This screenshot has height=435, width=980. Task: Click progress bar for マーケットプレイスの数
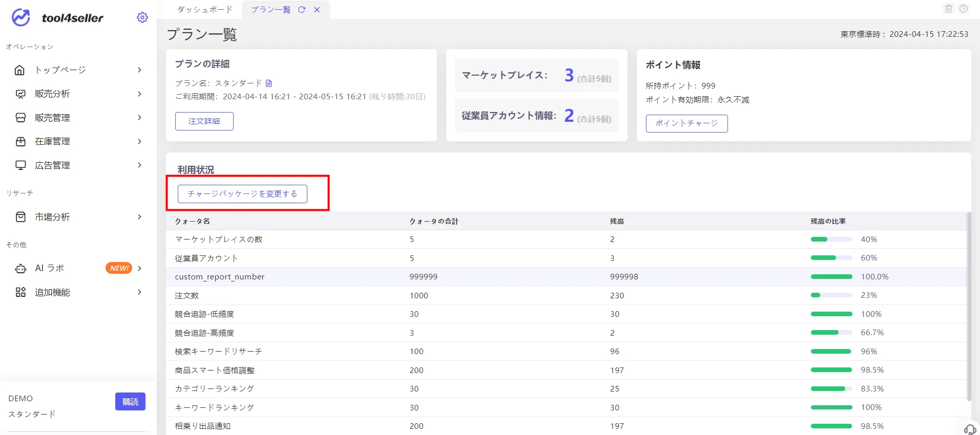(x=831, y=240)
